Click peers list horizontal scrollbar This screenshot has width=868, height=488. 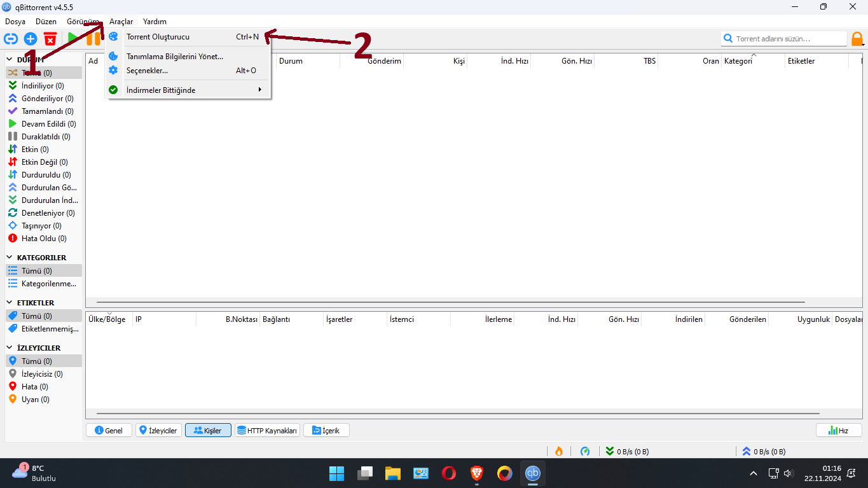click(x=457, y=414)
